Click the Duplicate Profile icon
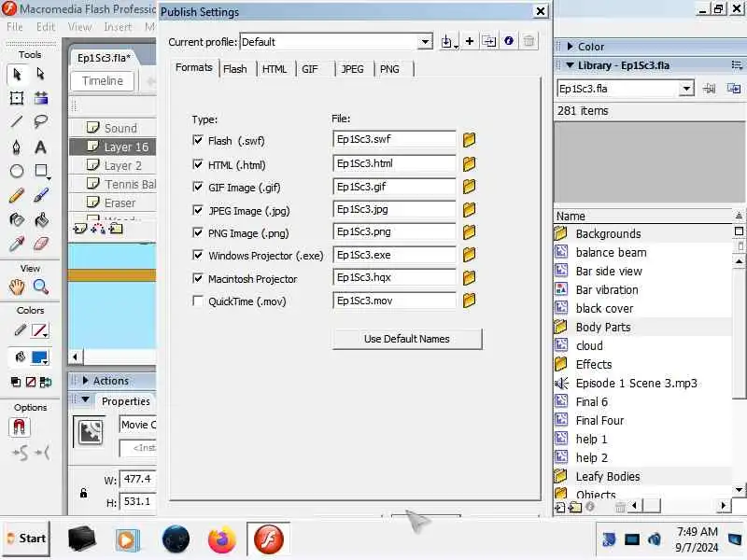747x560 pixels. (x=488, y=41)
